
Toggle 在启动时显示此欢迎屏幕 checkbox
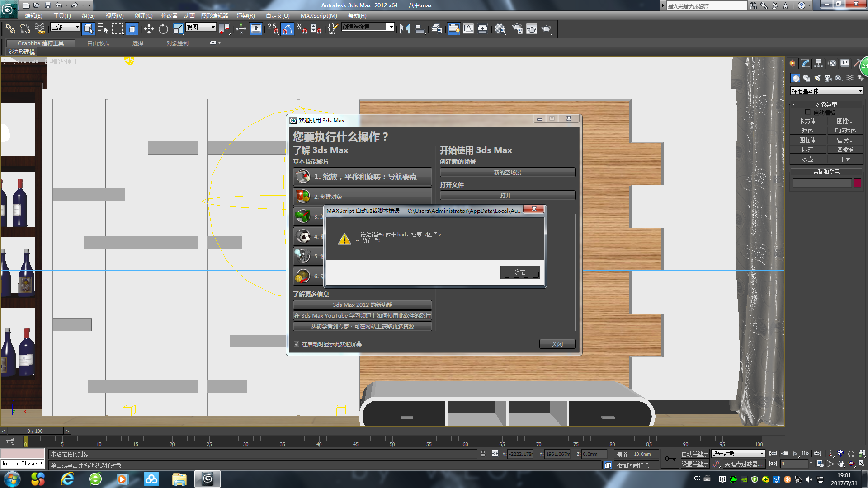point(297,344)
